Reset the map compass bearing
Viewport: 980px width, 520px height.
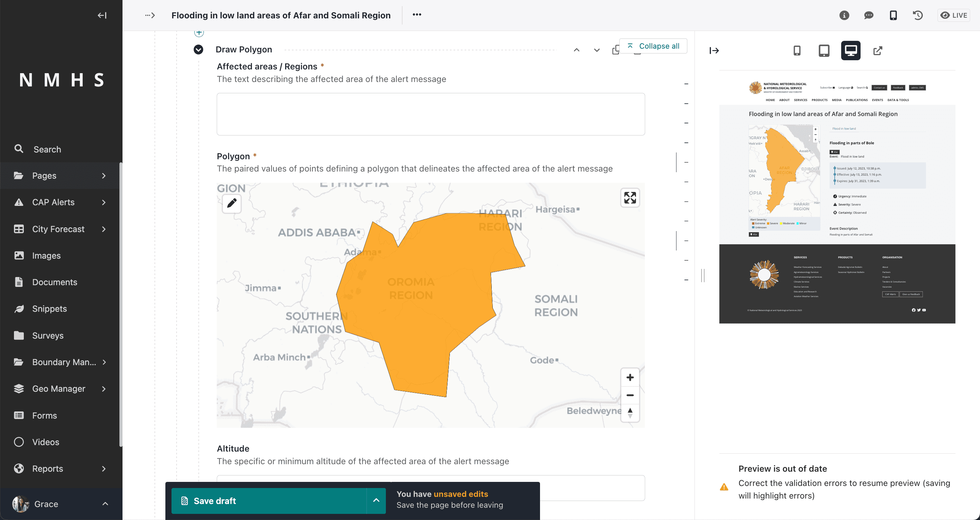coord(630,413)
